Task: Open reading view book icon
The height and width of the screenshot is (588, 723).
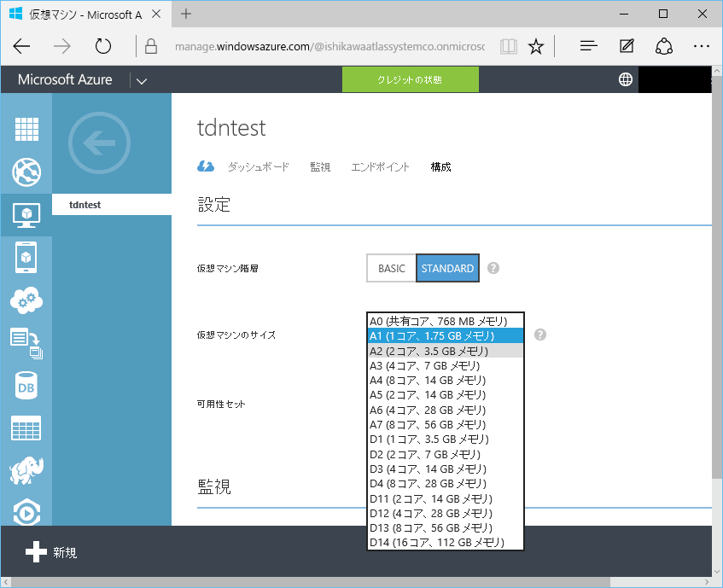Action: 509,47
